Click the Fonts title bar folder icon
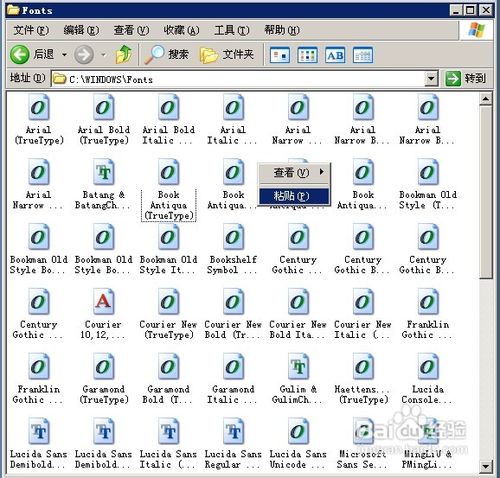 coord(13,10)
